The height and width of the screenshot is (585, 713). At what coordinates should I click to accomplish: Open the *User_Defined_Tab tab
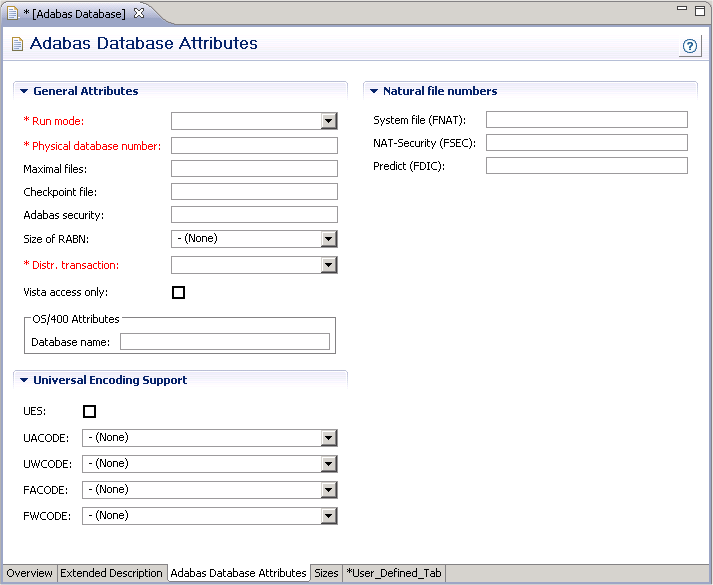(x=394, y=573)
